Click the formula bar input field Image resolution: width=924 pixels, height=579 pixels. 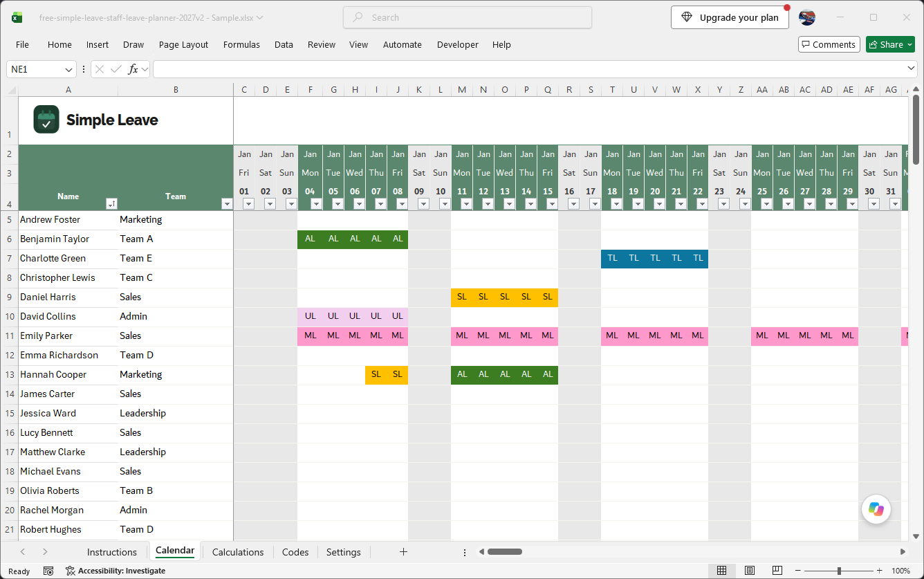point(528,69)
